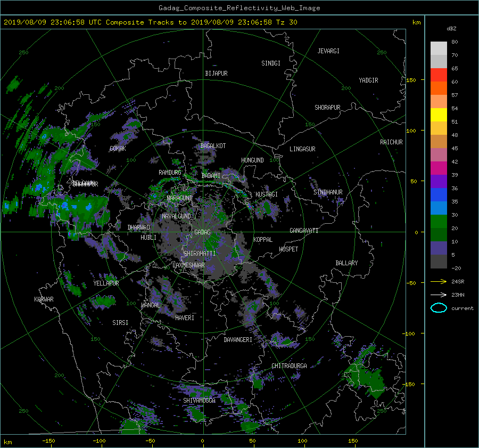Click the SINDHANUR city label

[x=328, y=192]
